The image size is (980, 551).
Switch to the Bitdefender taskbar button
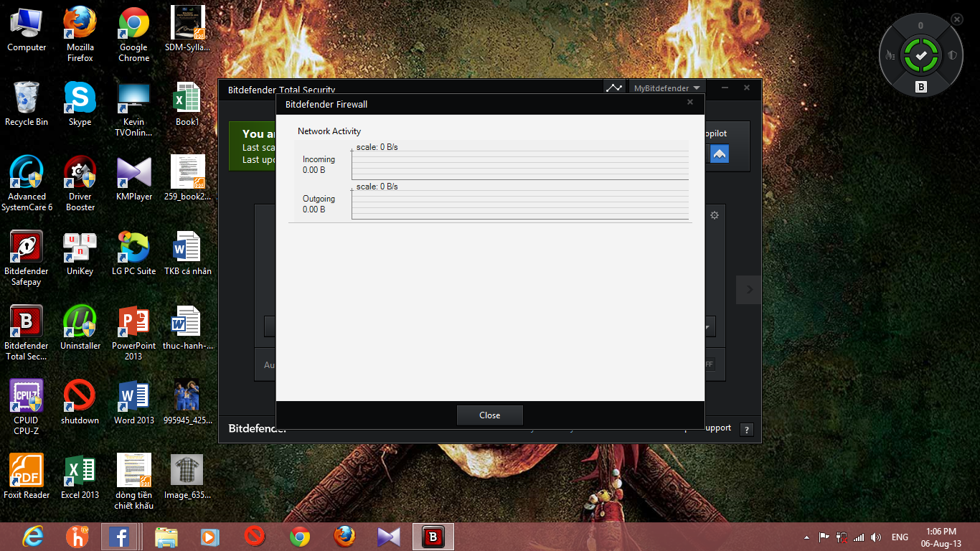coord(433,537)
